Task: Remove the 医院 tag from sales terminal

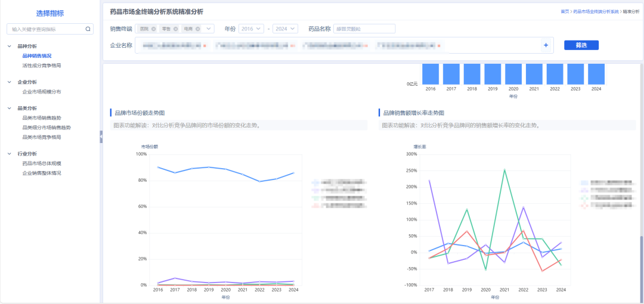Action: (154, 29)
